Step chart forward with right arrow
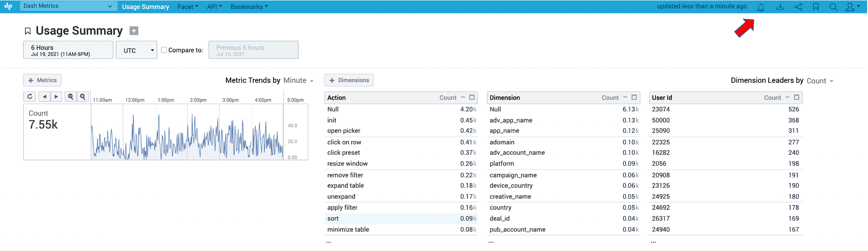The image size is (868, 251). point(56,97)
